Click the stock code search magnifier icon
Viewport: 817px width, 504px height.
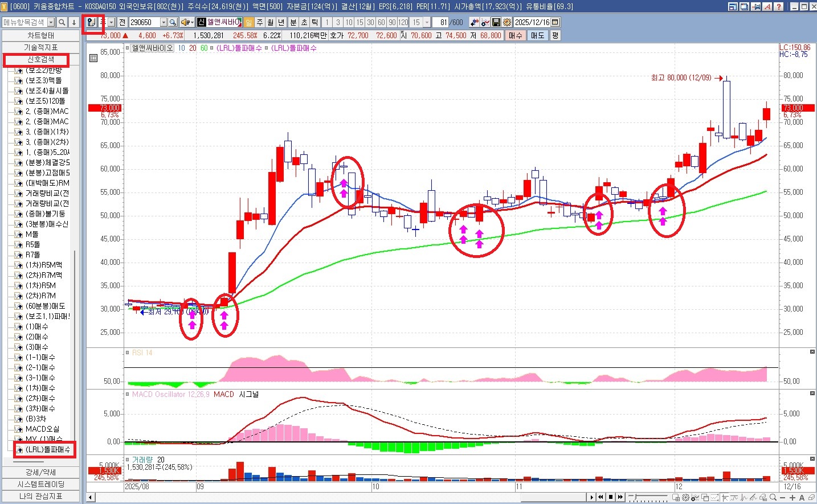click(173, 22)
